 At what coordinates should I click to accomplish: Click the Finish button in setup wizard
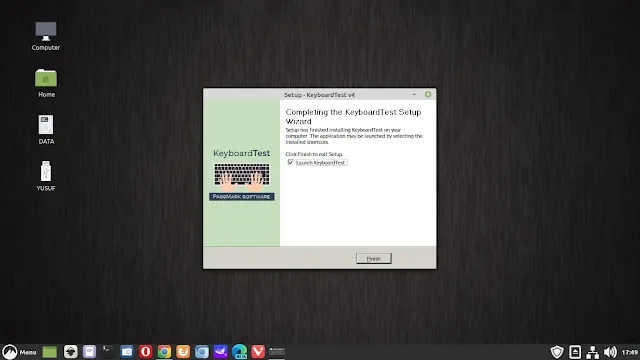(x=373, y=258)
